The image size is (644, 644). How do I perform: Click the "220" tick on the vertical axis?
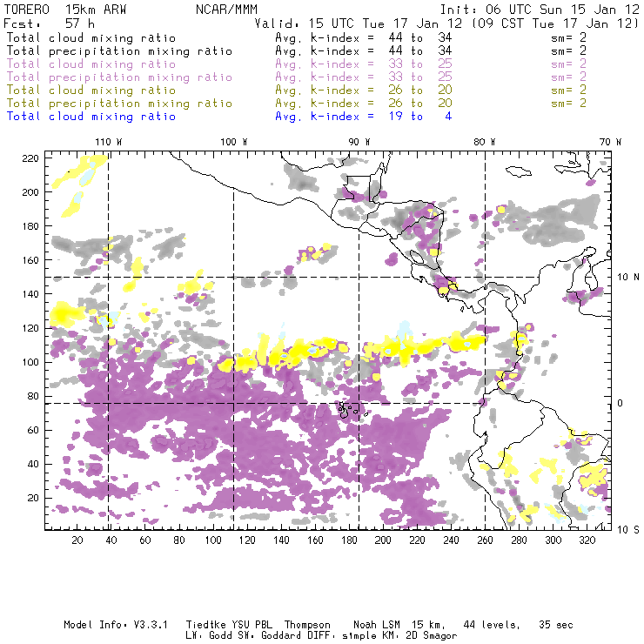pos(30,158)
